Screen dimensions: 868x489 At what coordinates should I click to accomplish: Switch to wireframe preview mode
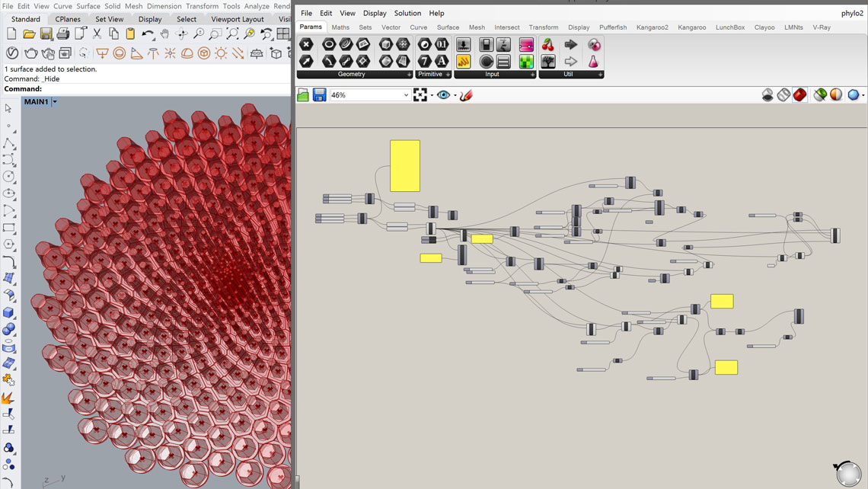click(783, 95)
